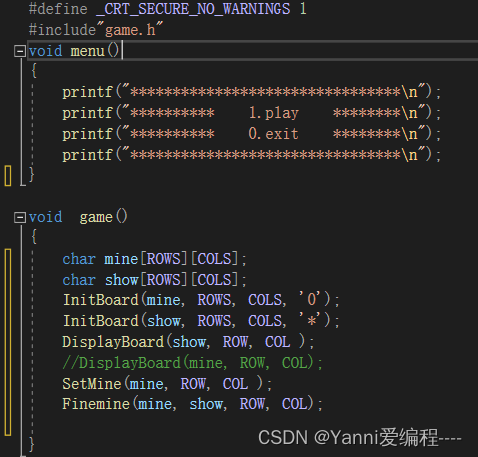The image size is (478, 457).
Task: Click the first all-asterisks printf line
Action: coord(252,92)
